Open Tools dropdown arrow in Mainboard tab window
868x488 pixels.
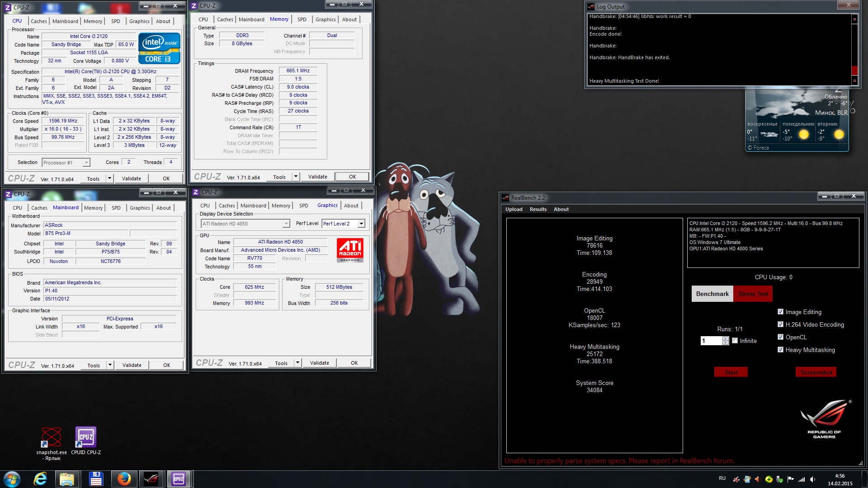[x=110, y=365]
